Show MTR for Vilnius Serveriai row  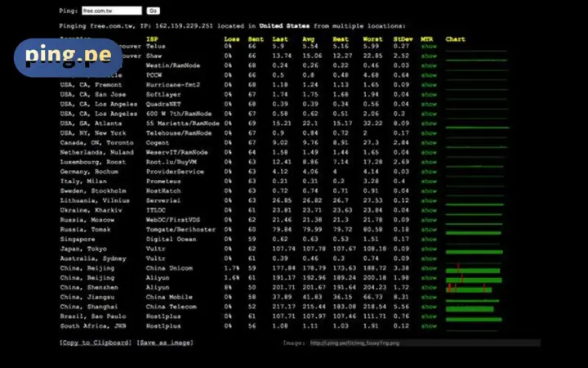429,200
